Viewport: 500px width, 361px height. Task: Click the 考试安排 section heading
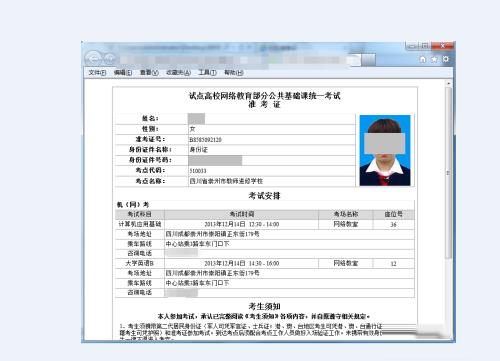[264, 196]
